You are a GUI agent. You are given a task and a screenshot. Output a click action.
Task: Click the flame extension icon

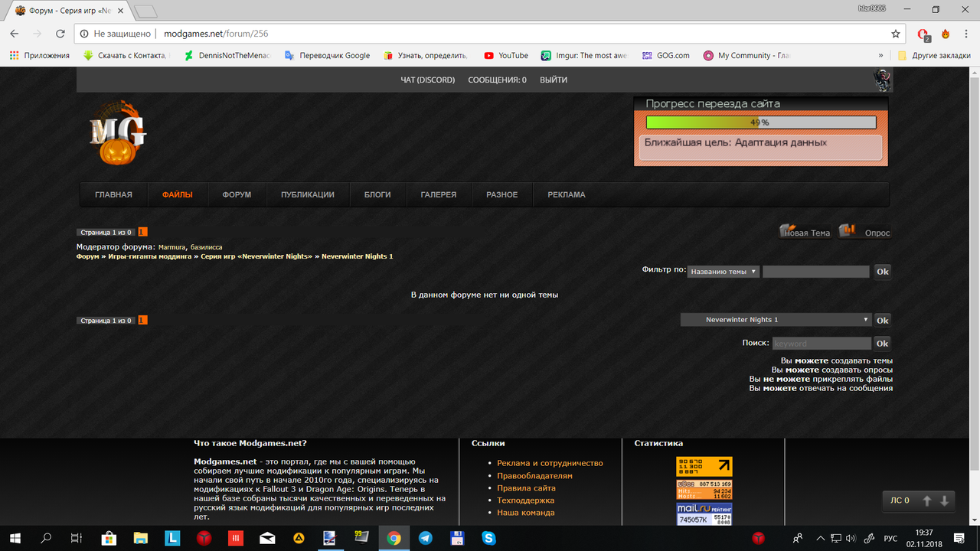[946, 34]
